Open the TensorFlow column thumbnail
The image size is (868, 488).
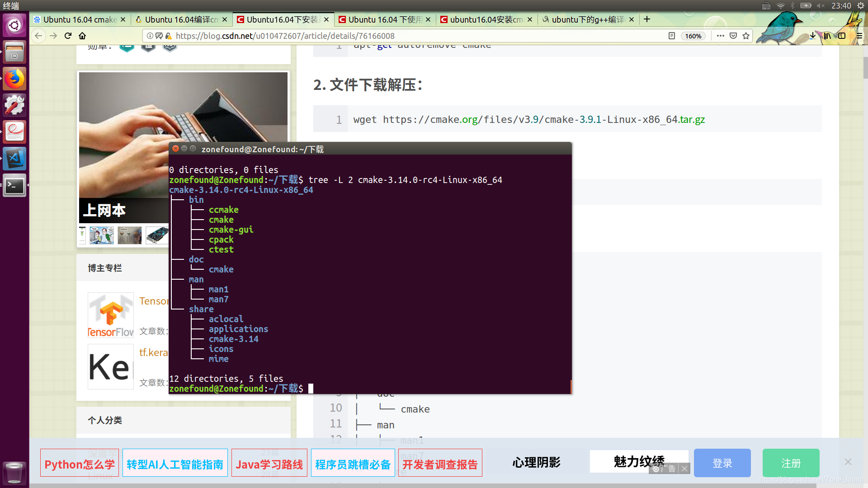[111, 315]
